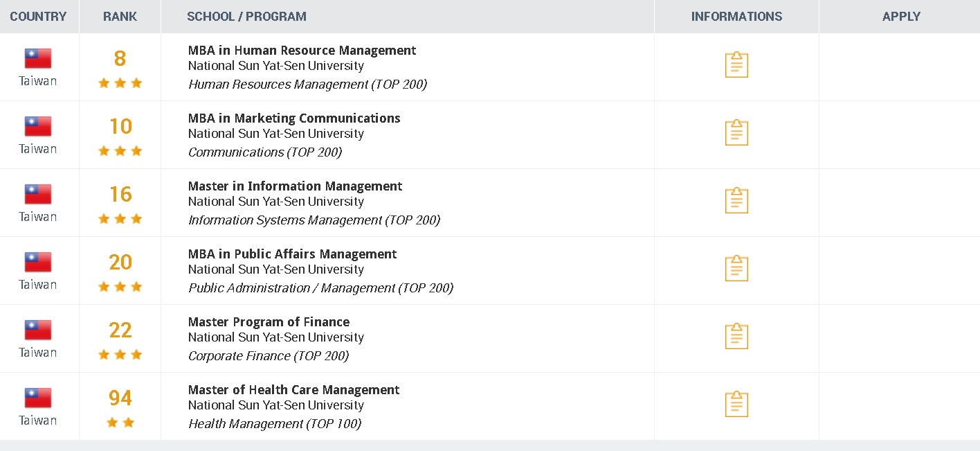Click Public Administration / Management (TOP 200) text

tap(320, 288)
